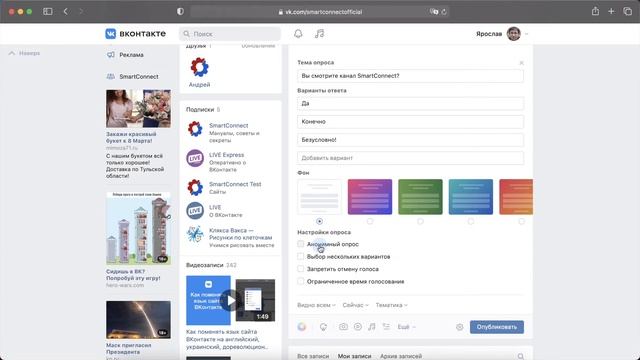Open the music note icon in header
Image resolution: width=640 pixels, height=360 pixels.
click(x=320, y=33)
